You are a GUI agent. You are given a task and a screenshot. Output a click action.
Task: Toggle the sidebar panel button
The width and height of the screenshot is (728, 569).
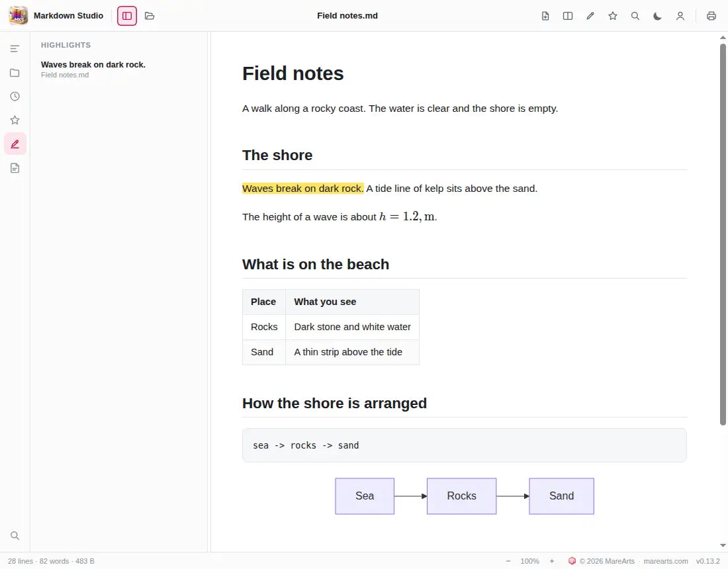127,16
